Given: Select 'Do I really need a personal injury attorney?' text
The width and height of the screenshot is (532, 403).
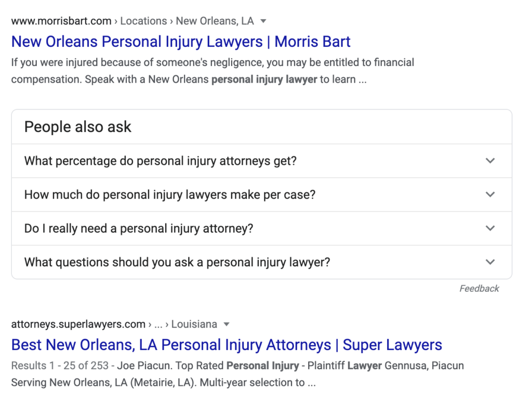Looking at the screenshot, I should [x=139, y=228].
